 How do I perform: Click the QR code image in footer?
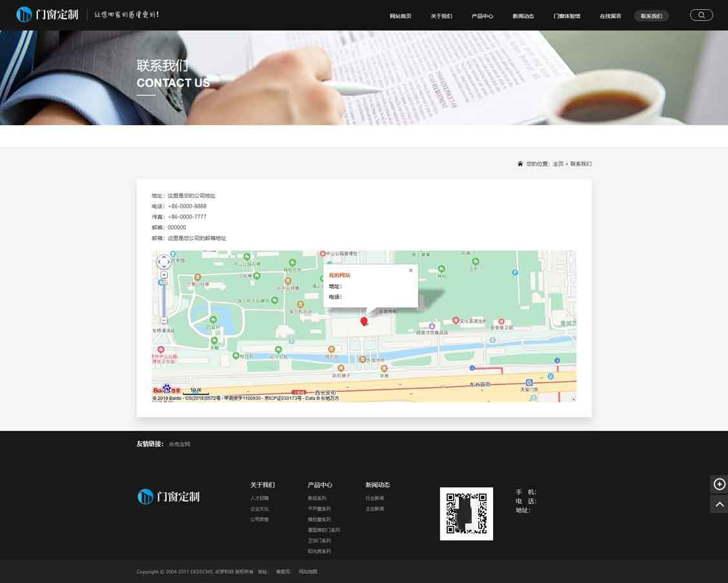tap(466, 514)
